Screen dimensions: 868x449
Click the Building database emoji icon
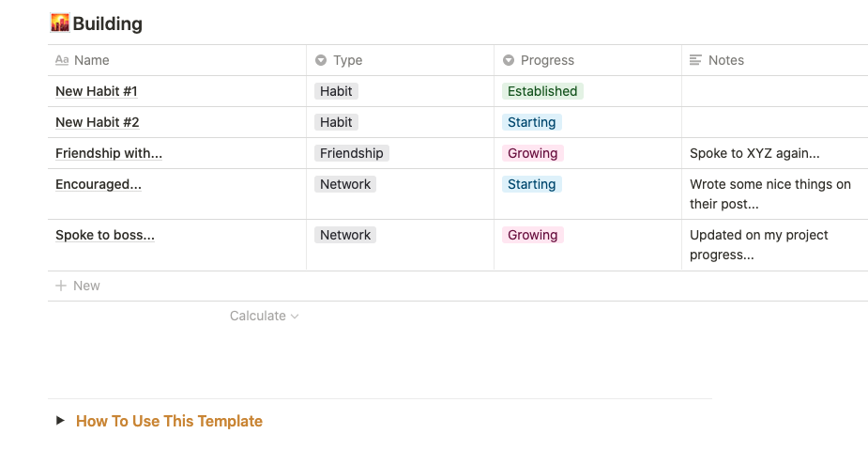[x=60, y=23]
